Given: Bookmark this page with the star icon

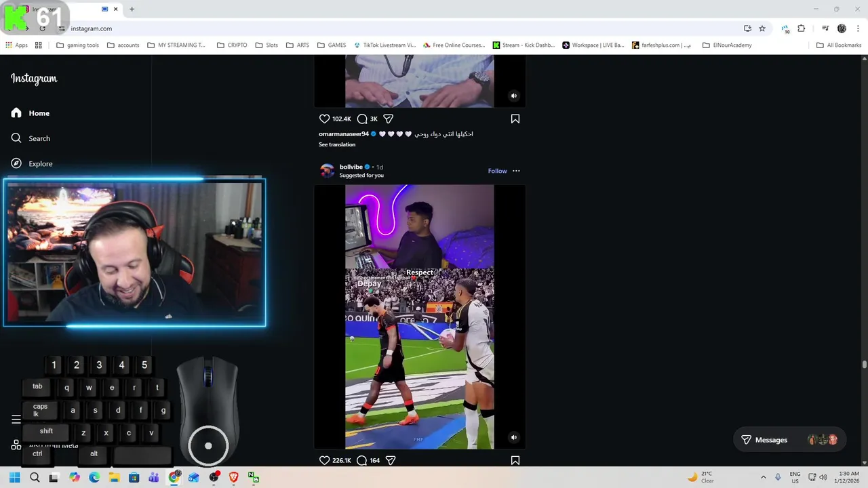Looking at the screenshot, I should pos(762,28).
